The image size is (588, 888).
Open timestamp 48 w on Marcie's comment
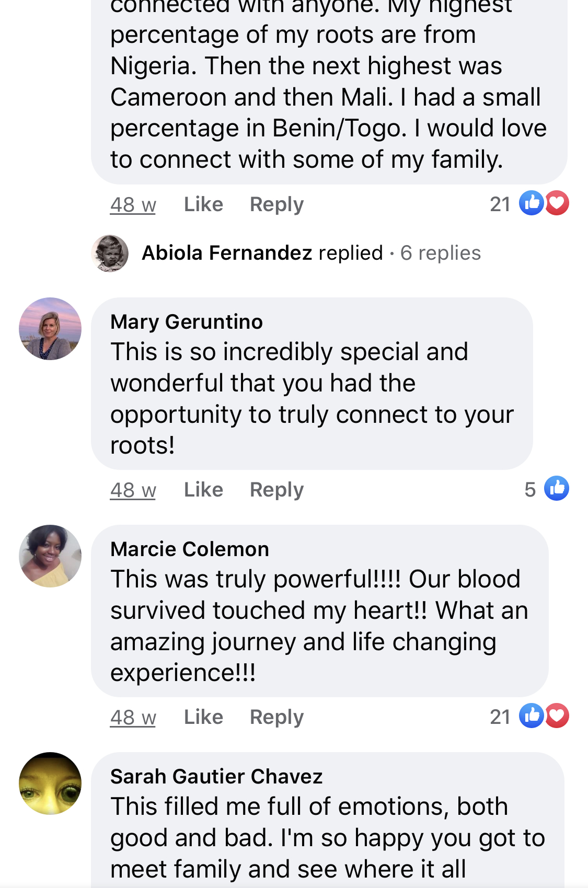click(x=133, y=718)
